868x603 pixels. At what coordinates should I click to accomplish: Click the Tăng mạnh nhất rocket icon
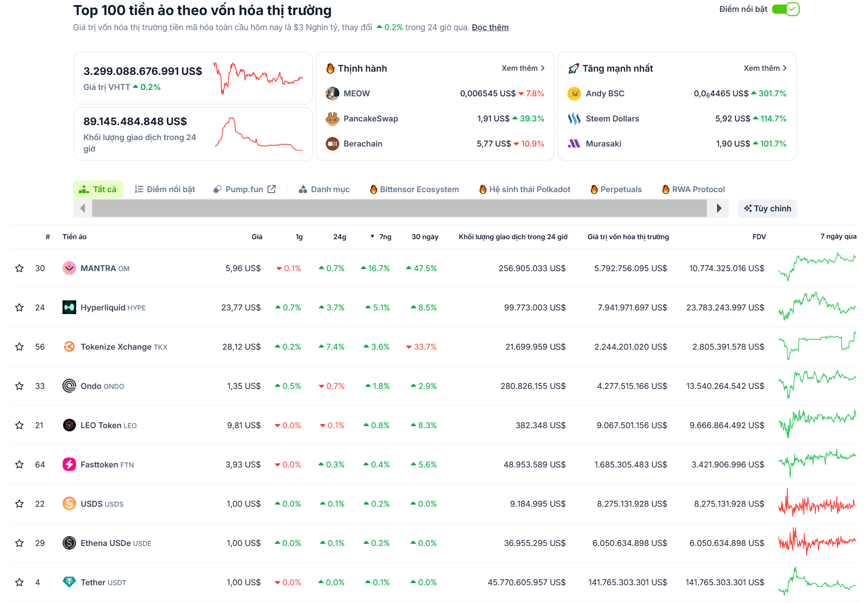pyautogui.click(x=574, y=68)
